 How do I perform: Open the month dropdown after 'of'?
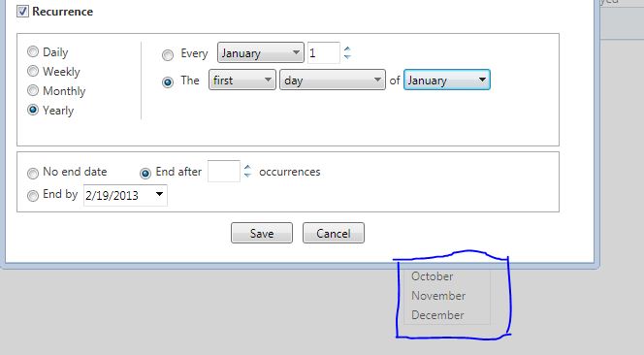(x=447, y=80)
